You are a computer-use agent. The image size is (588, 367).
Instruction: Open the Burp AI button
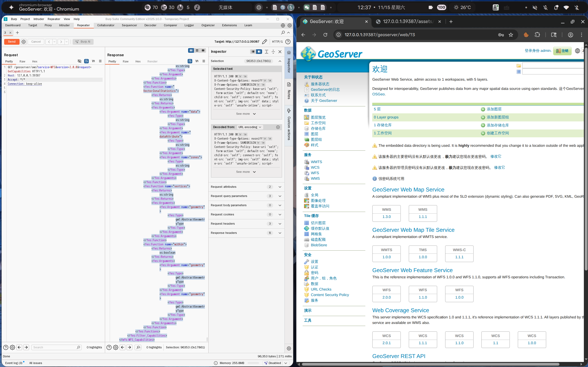coord(83,41)
